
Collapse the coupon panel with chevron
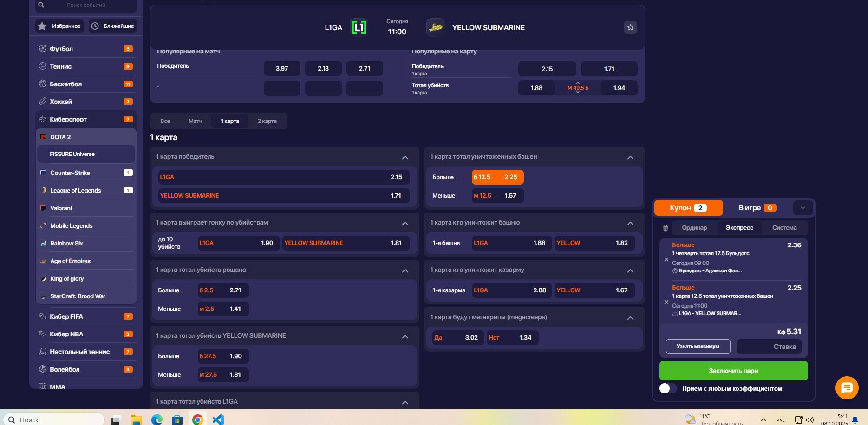click(x=803, y=208)
